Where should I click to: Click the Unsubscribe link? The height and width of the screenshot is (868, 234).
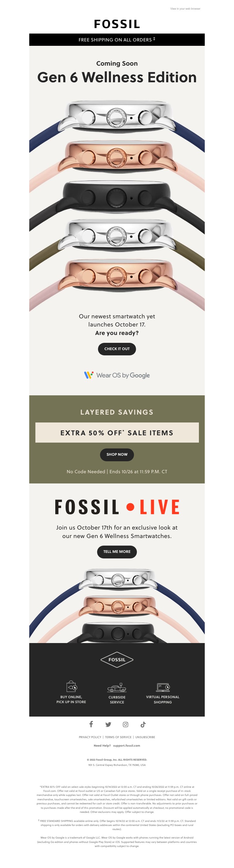[145, 737]
